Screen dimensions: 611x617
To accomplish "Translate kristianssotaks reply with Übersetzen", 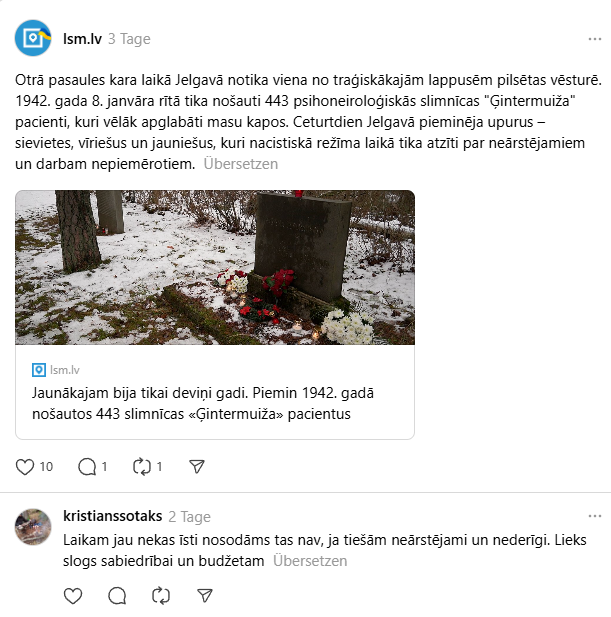I will [x=310, y=561].
